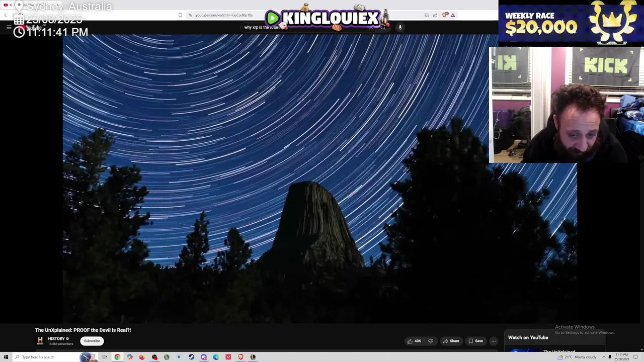Click the tray microphone icon
The image size is (644, 362).
tap(610, 357)
